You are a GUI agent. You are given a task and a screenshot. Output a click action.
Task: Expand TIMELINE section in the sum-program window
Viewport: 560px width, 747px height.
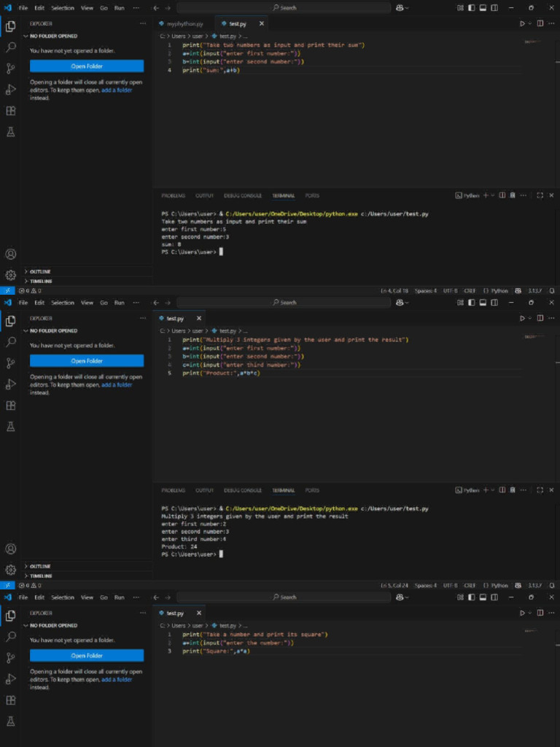coord(41,281)
